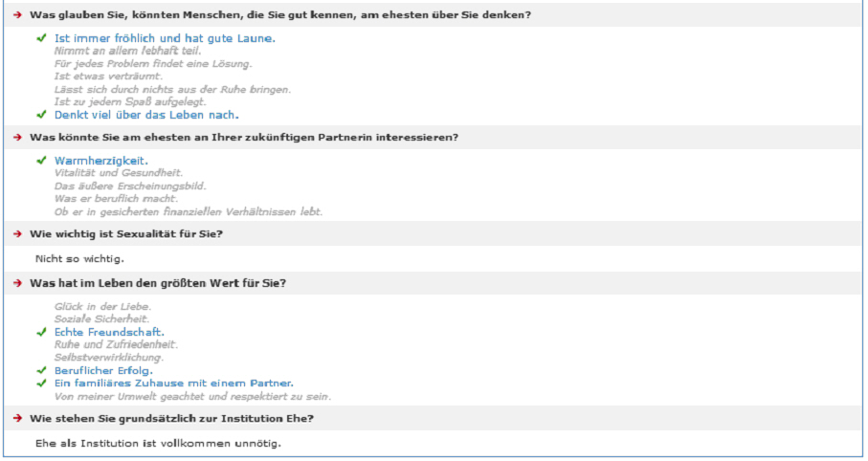Click green checkmark beside 'Echte Freundschaft'
Viewport: 868px width, 461px height.
(41, 332)
